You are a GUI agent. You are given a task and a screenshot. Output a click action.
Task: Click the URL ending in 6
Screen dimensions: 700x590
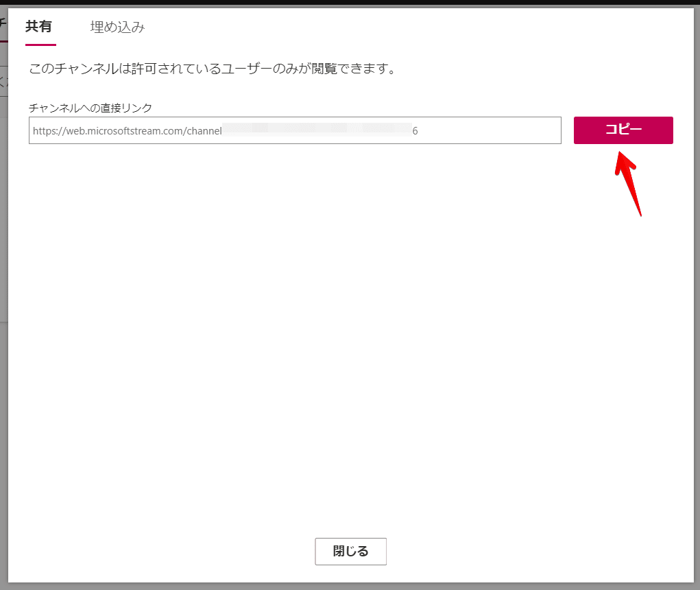click(x=415, y=130)
